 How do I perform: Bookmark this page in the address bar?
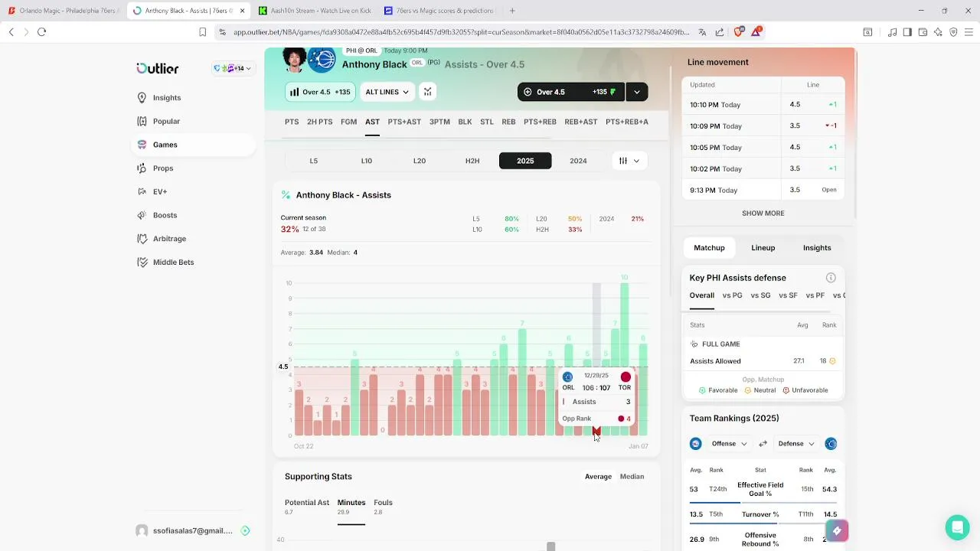202,32
